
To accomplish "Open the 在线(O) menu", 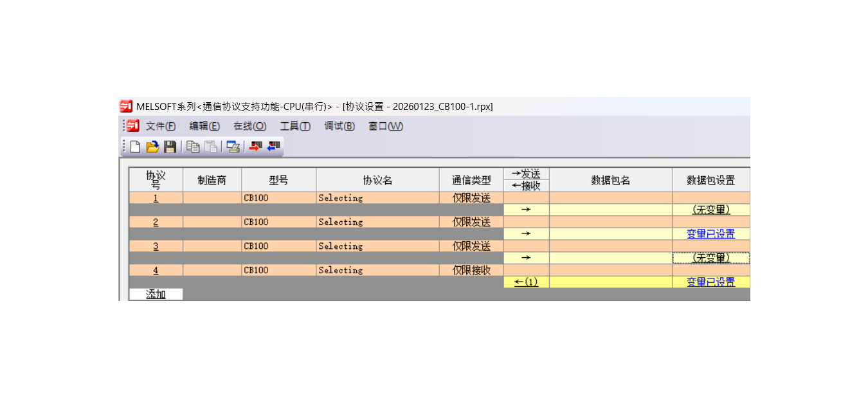I will click(249, 126).
